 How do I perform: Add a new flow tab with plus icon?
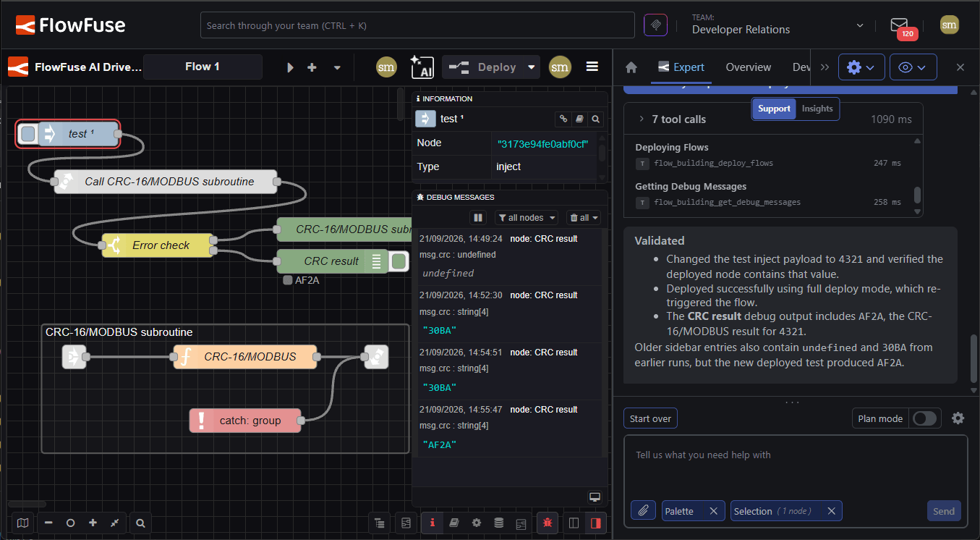pyautogui.click(x=312, y=67)
